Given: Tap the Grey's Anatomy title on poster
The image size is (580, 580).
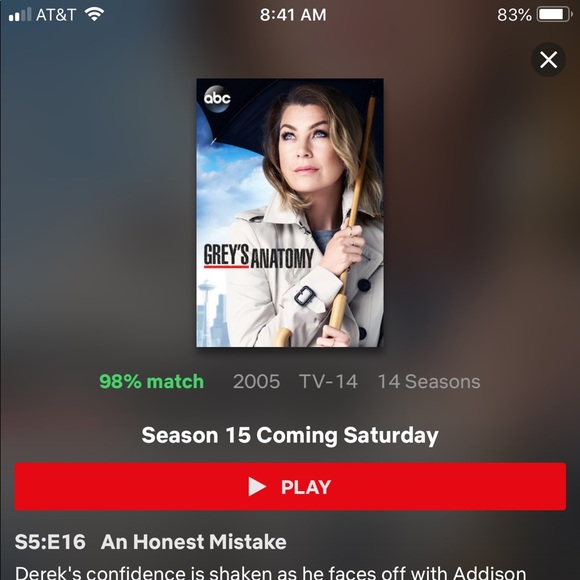Looking at the screenshot, I should coord(259,256).
